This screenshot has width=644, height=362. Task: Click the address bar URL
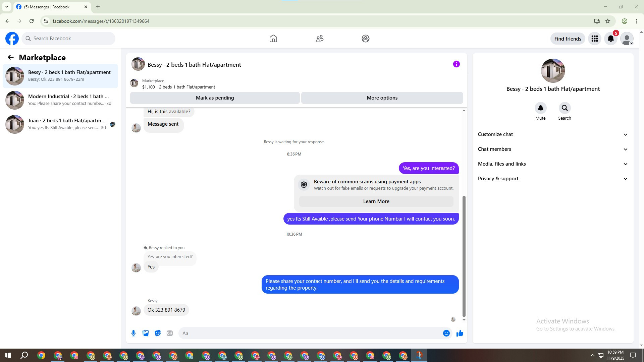pos(101,21)
